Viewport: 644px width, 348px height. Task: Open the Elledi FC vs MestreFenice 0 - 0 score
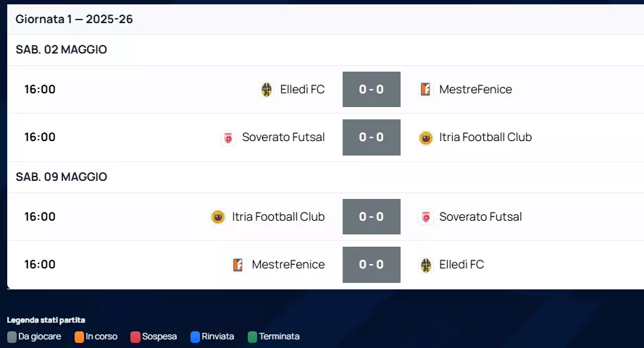tap(372, 90)
